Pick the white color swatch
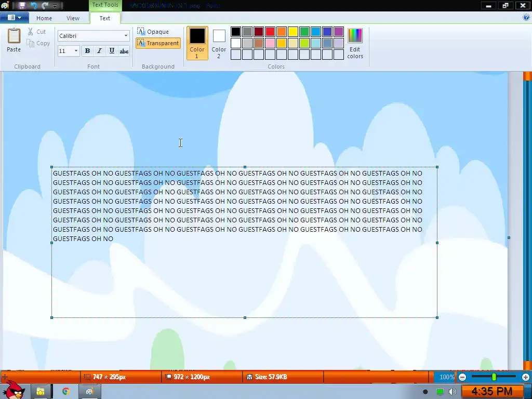Image resolution: width=532 pixels, height=399 pixels. pos(236,43)
